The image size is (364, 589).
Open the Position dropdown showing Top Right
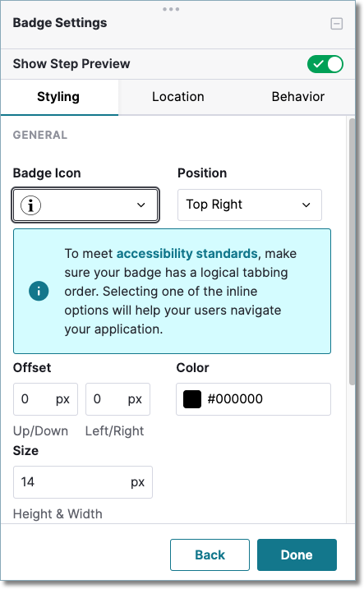coord(250,205)
